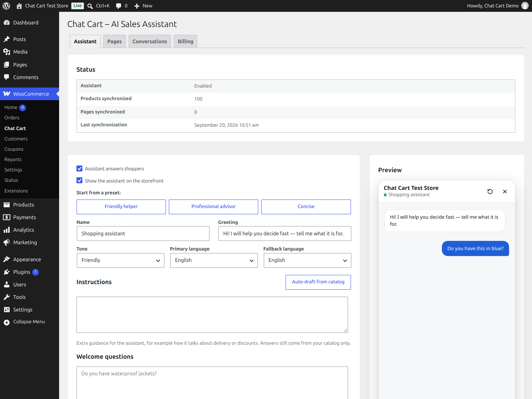Image resolution: width=532 pixels, height=399 pixels.
Task: Click the Analytics bar chart icon
Action: click(x=7, y=230)
